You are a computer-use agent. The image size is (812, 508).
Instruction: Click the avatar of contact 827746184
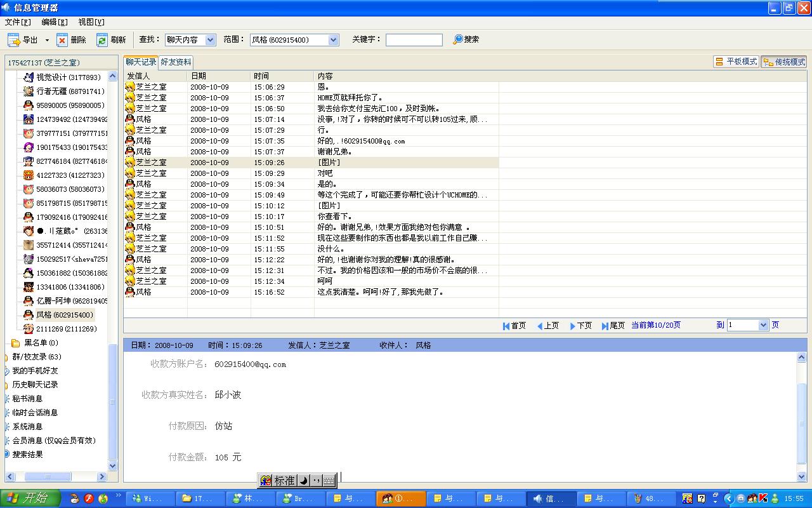pos(28,161)
